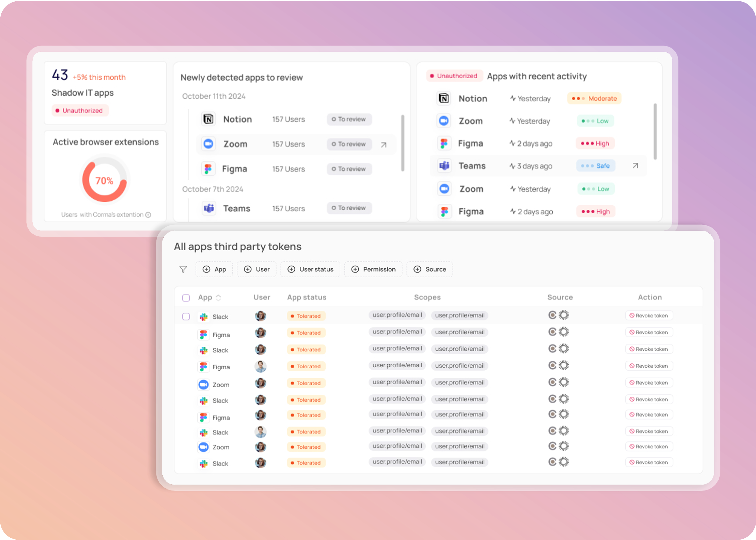Click the Notion icon in newly detected apps
Image resolution: width=756 pixels, height=540 pixels.
pyautogui.click(x=209, y=119)
